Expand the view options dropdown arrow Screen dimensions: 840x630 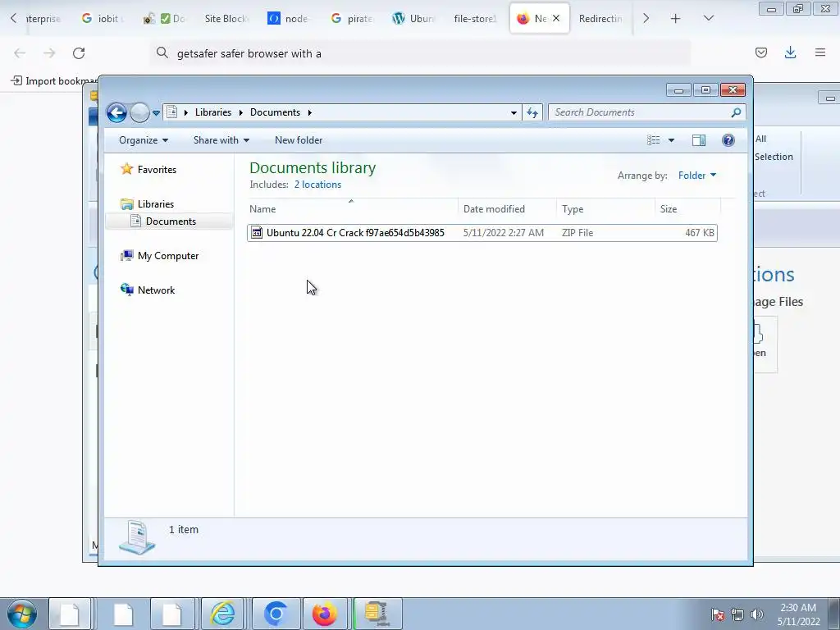[671, 140]
